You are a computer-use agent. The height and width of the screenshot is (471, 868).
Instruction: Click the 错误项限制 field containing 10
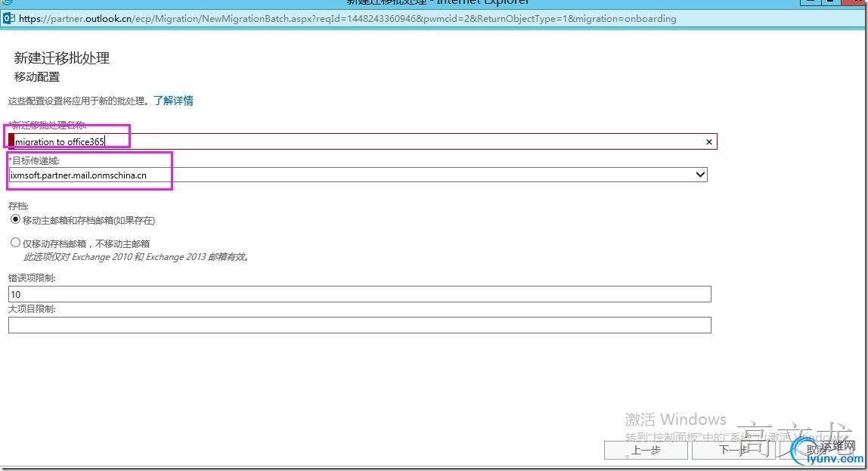[x=360, y=294]
